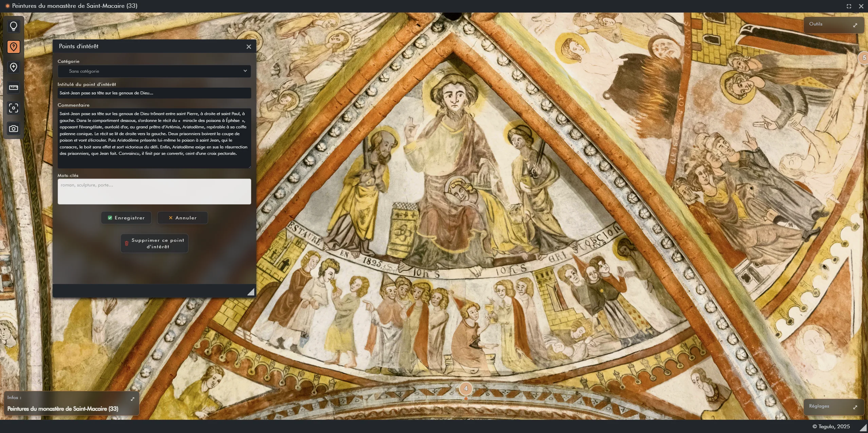Click the Points d'intérêt panel resize corner
Viewport: 868px width, 433px height.
click(x=251, y=292)
